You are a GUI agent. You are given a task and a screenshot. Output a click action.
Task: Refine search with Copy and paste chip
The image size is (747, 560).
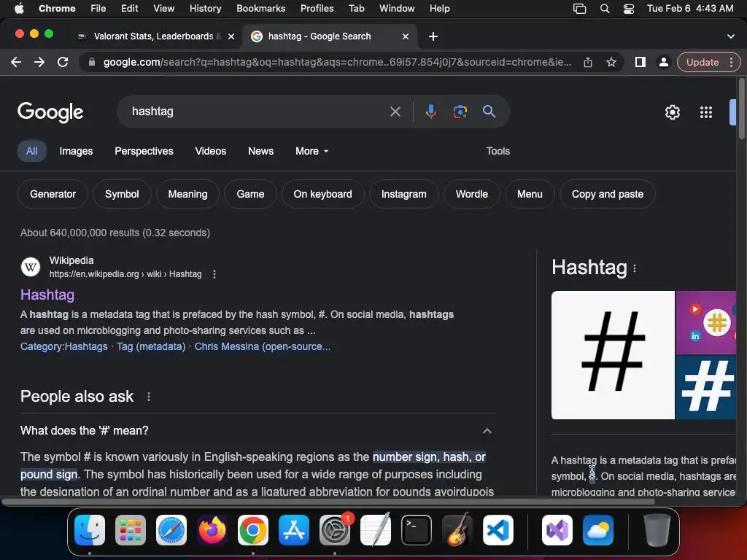pyautogui.click(x=608, y=194)
